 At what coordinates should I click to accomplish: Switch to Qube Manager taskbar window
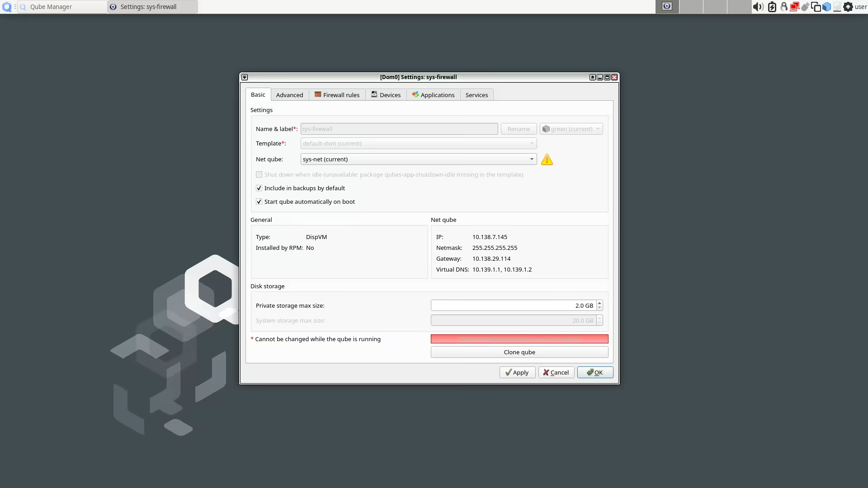click(x=62, y=7)
